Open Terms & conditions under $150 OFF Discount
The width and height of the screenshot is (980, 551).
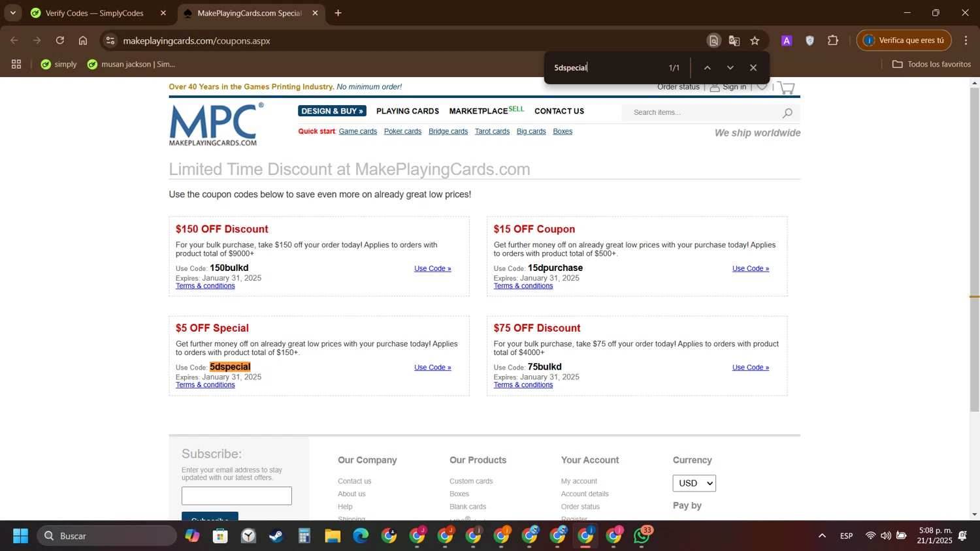(205, 286)
